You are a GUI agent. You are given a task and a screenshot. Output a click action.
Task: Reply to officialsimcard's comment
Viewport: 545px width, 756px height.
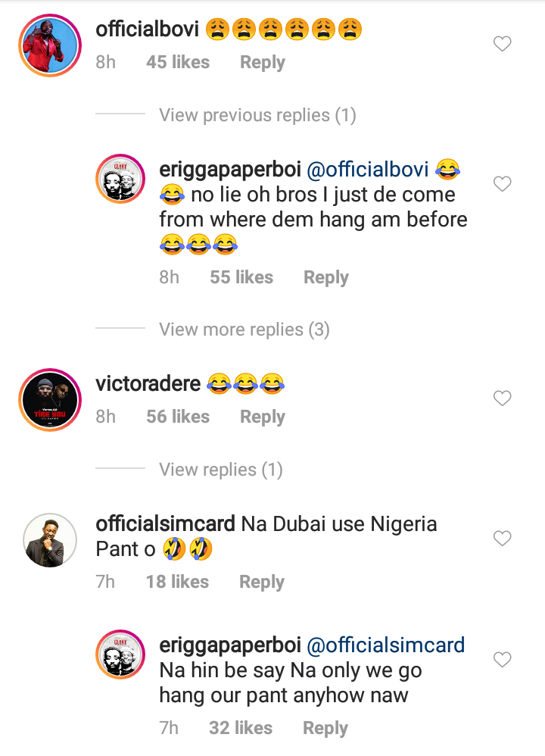[261, 582]
